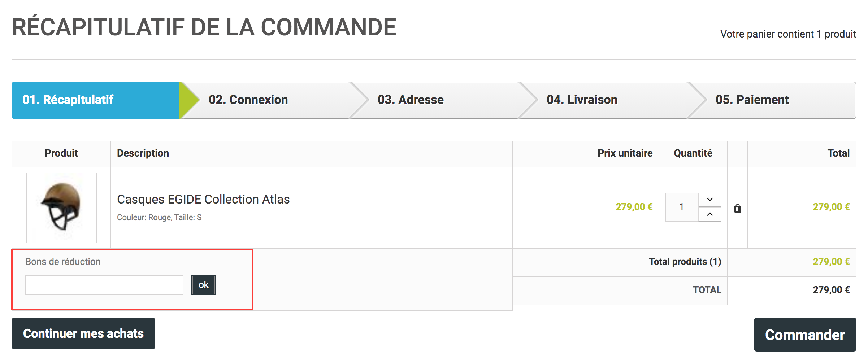This screenshot has height=358, width=868.
Task: Click the Description column header
Action: point(143,153)
